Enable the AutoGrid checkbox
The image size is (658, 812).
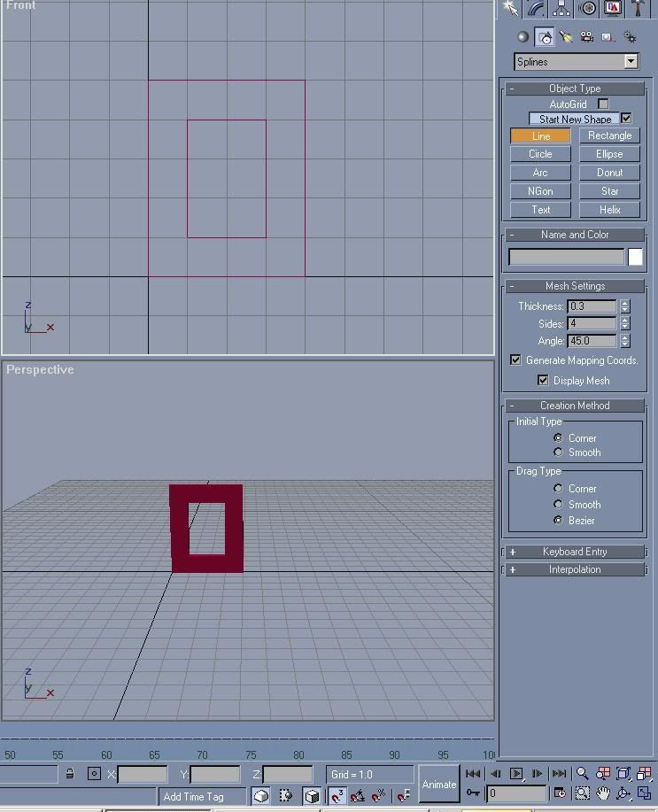(603, 104)
